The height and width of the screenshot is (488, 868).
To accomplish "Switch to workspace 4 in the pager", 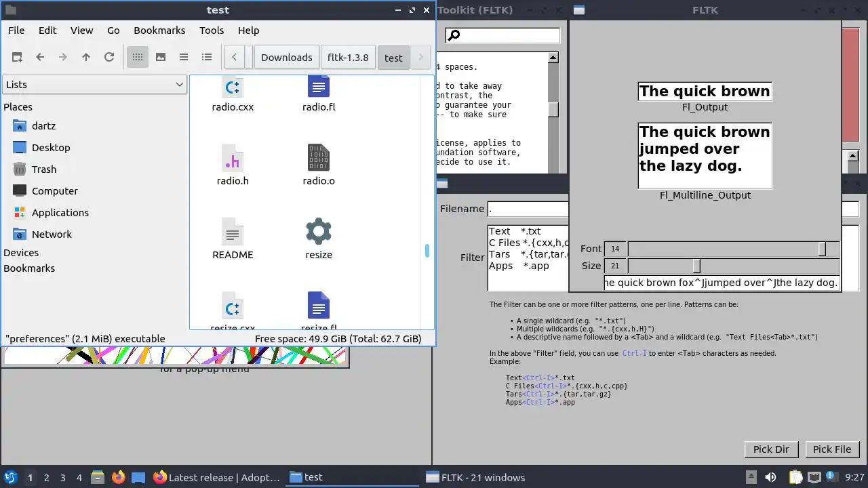I will tap(79, 477).
